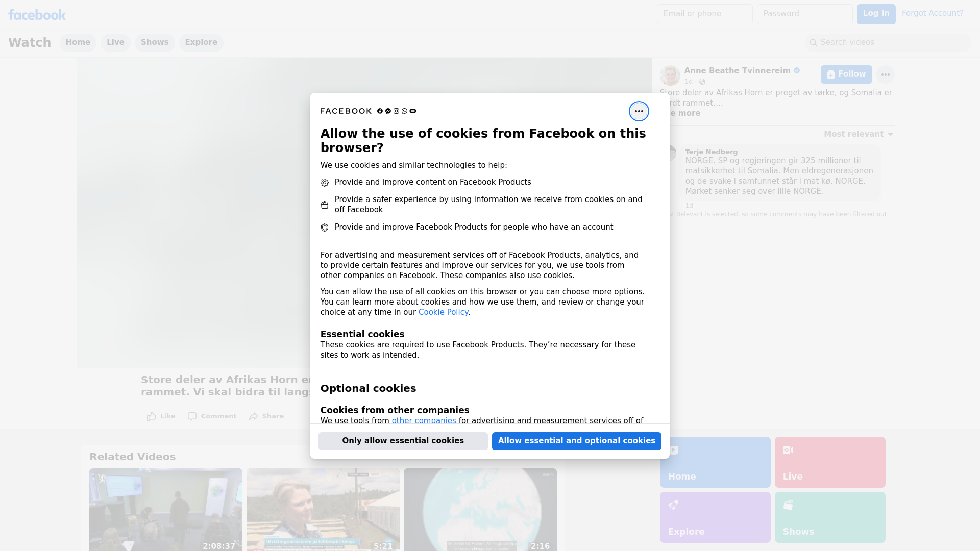Click the Explore tile rocket icon

pyautogui.click(x=673, y=505)
